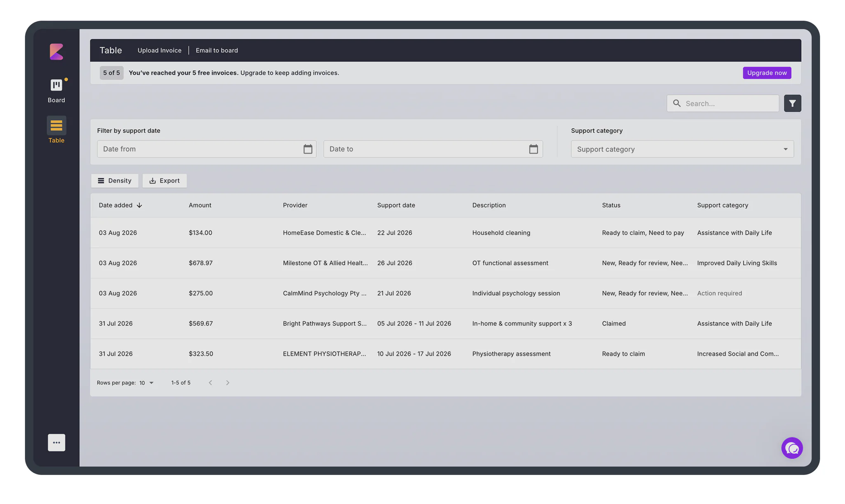Go to the previous page arrow
The height and width of the screenshot is (504, 845).
pos(210,383)
